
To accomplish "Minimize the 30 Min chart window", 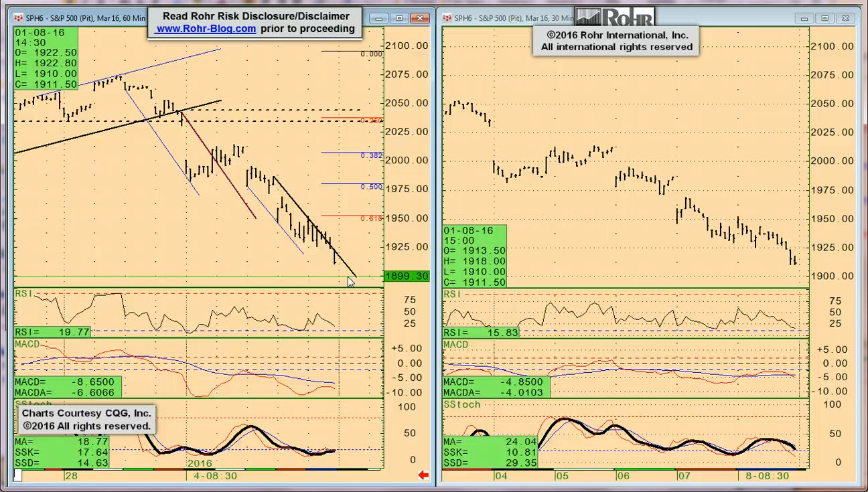I will (x=804, y=18).
